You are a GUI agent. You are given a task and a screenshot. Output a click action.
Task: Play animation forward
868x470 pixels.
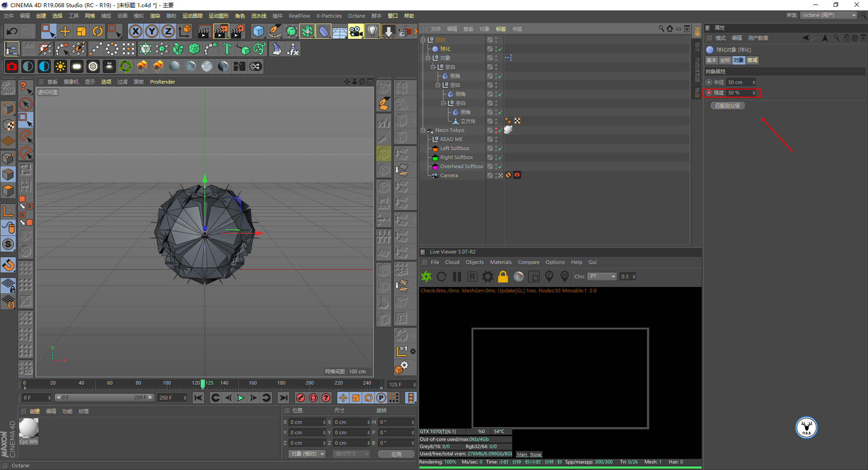pos(241,398)
